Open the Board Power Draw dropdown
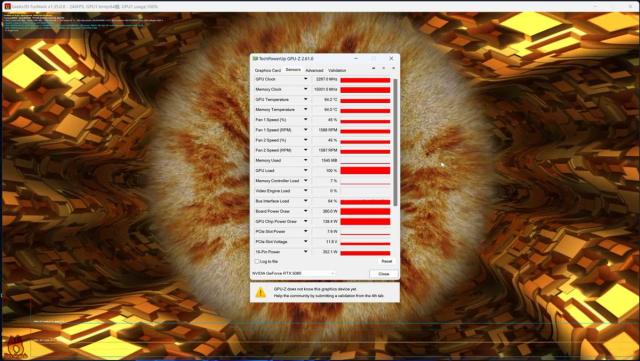The width and height of the screenshot is (640, 361). 305,211
